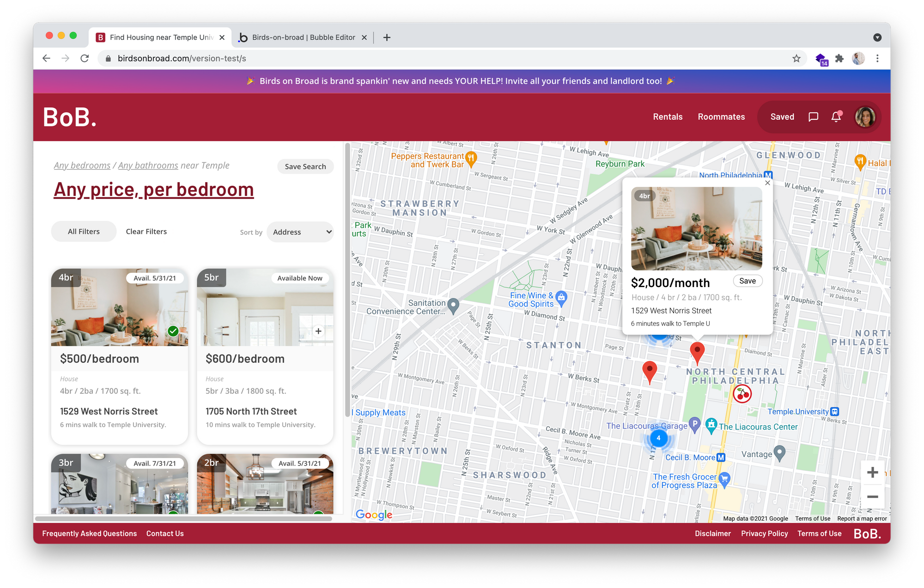The image size is (924, 588).
Task: Open the browser extensions puzzle icon
Action: click(x=839, y=58)
